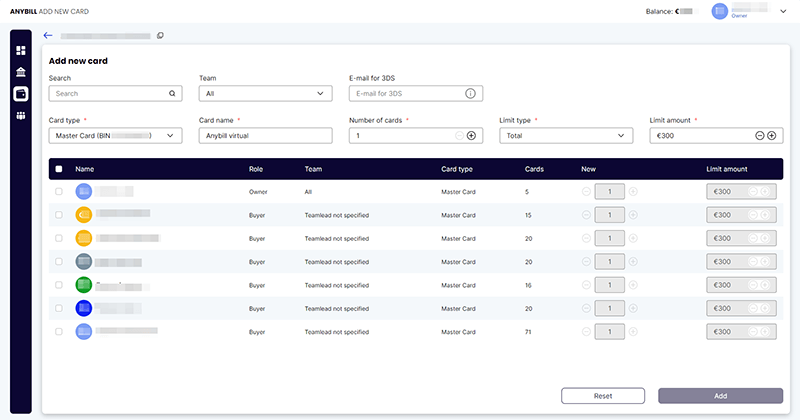Click the Reset button
800x420 pixels.
point(603,396)
